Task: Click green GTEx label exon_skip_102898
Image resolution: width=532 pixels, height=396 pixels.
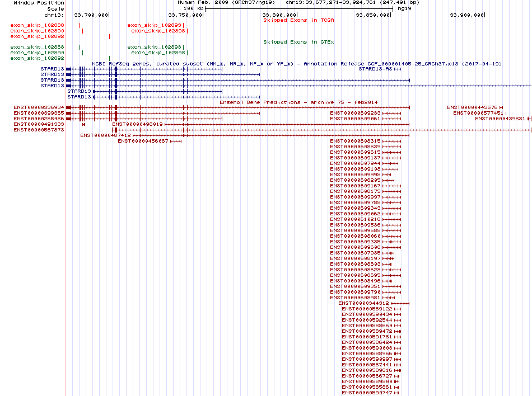Action: coord(158,53)
